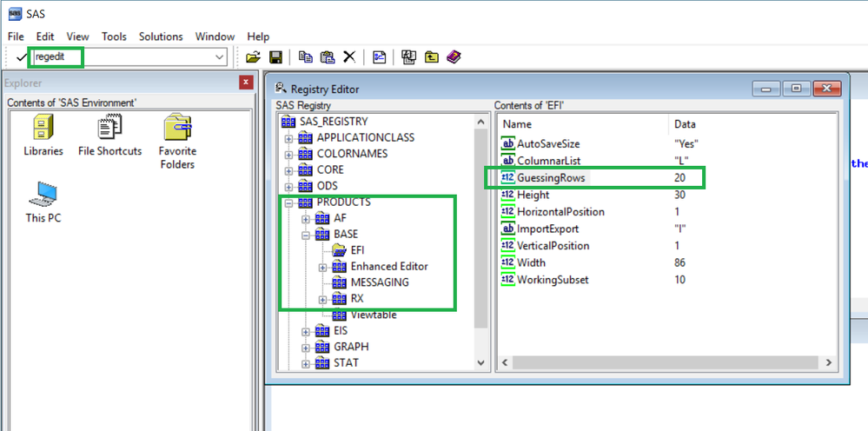Screen dimensions: 868x431
Task: Minimize the Registry Editor window
Action: [766, 89]
